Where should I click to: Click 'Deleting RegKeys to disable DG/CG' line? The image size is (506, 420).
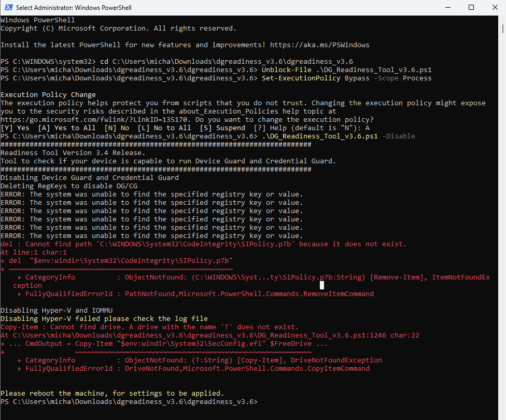[x=69, y=186]
